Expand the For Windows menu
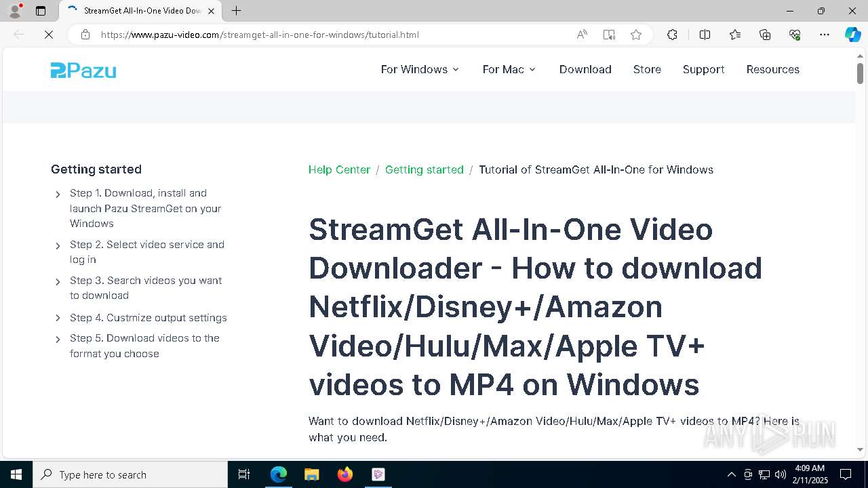Image resolution: width=868 pixels, height=488 pixels. click(420, 69)
